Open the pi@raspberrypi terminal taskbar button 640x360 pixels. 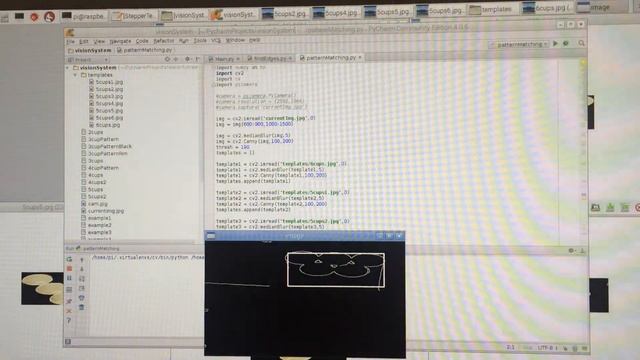tap(83, 16)
